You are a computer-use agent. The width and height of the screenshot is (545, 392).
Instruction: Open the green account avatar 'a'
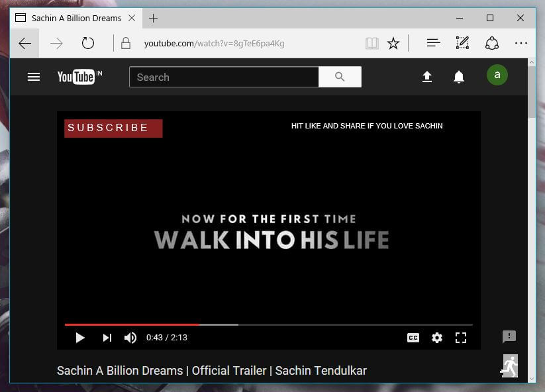[x=497, y=75]
